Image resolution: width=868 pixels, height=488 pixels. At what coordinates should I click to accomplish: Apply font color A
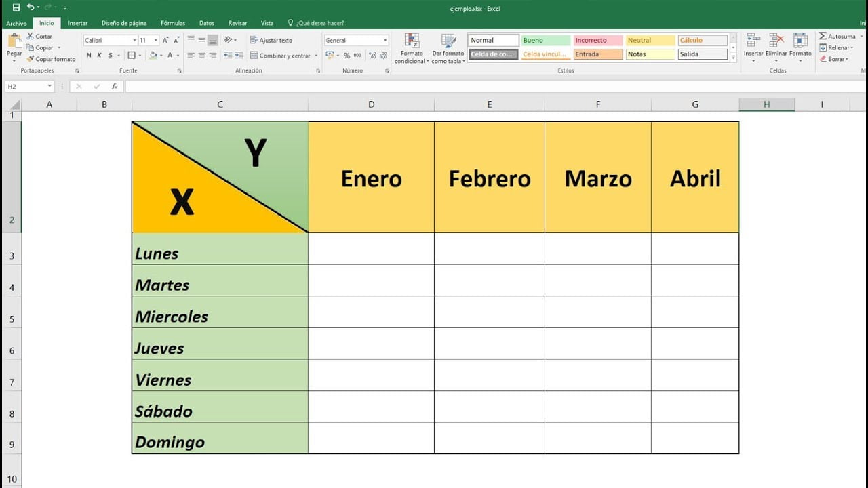170,56
